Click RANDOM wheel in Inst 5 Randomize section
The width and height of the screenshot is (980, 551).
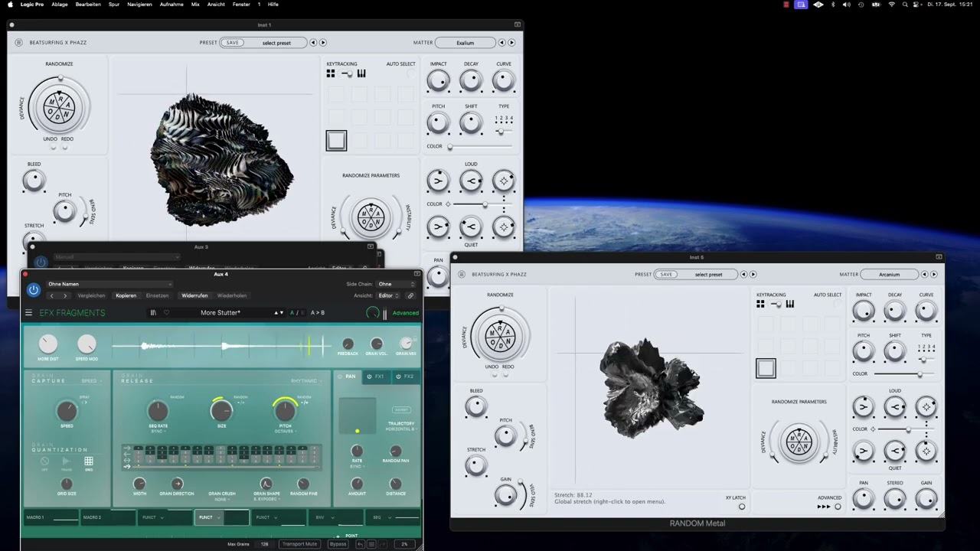coord(501,337)
